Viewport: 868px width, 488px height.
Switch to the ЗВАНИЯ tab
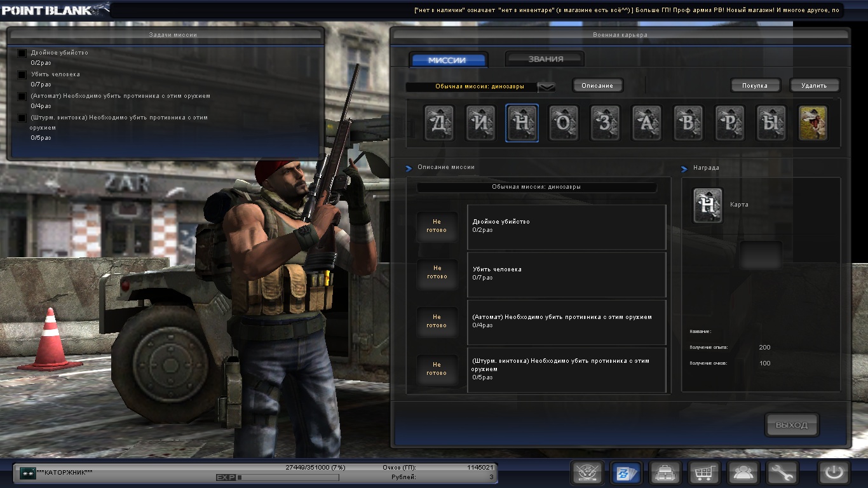click(546, 59)
